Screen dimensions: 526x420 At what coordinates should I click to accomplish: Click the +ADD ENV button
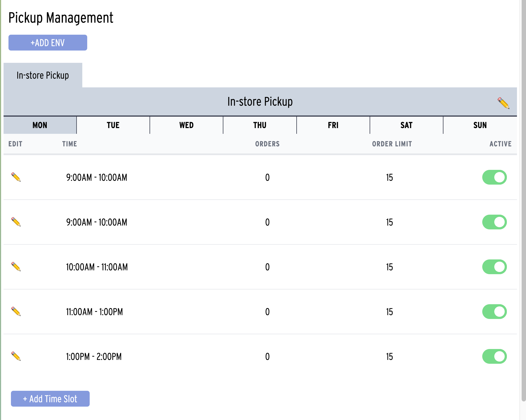pyautogui.click(x=48, y=43)
